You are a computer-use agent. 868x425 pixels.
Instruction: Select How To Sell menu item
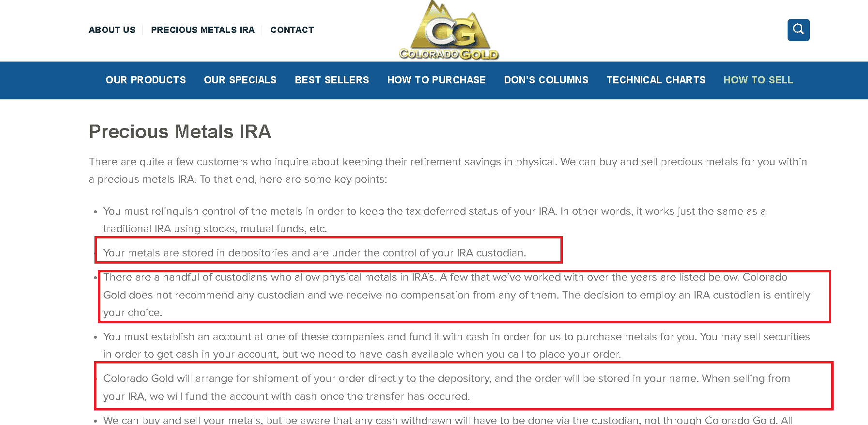pyautogui.click(x=758, y=80)
